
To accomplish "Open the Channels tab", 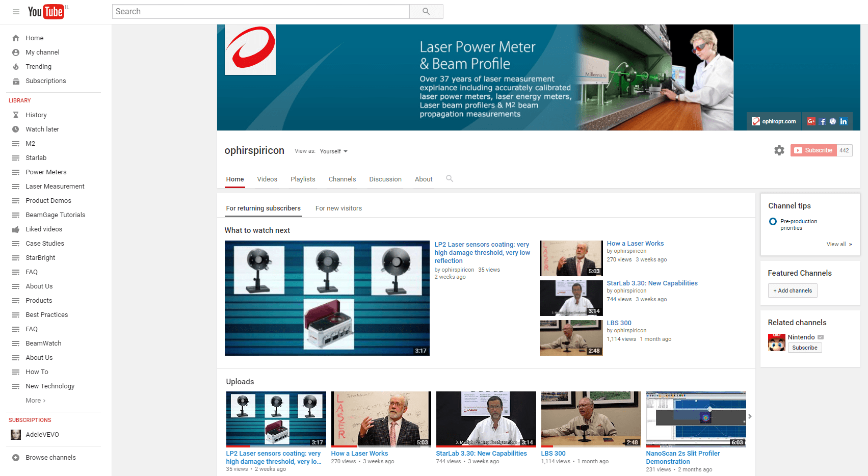I will [x=342, y=179].
